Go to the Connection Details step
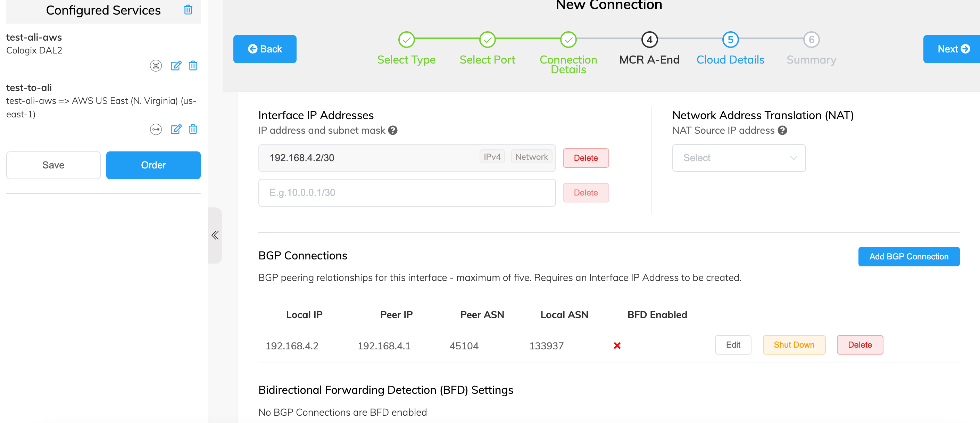 pos(568,53)
